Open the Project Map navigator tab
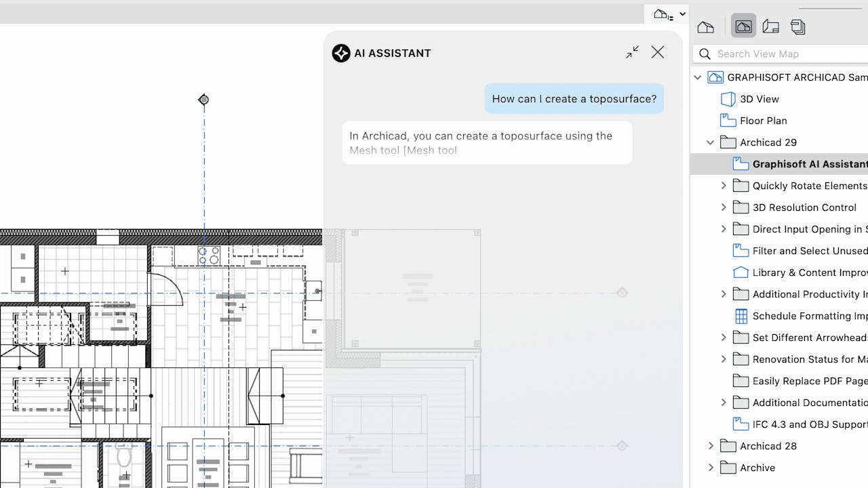Viewport: 868px width, 488px height. click(705, 27)
